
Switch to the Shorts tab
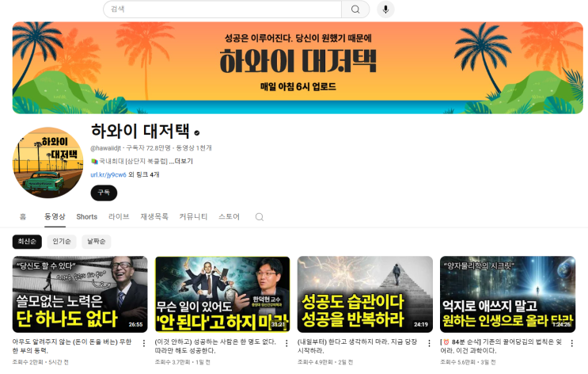pyautogui.click(x=86, y=216)
